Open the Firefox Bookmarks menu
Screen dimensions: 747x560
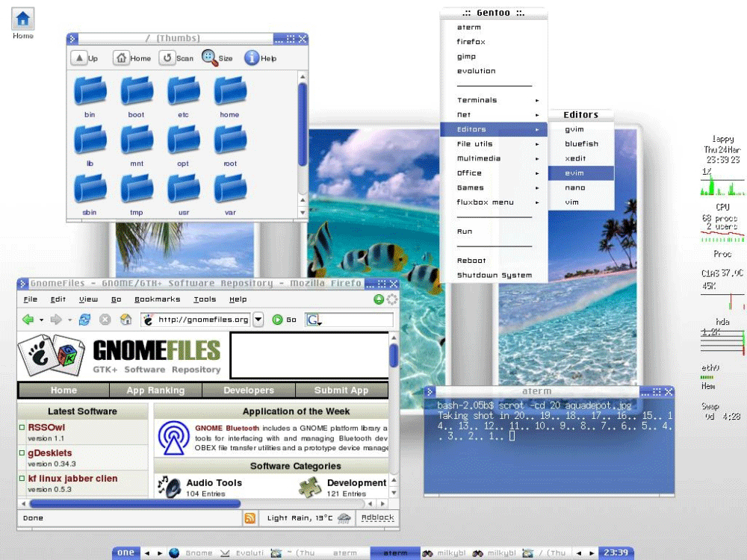[x=157, y=299]
